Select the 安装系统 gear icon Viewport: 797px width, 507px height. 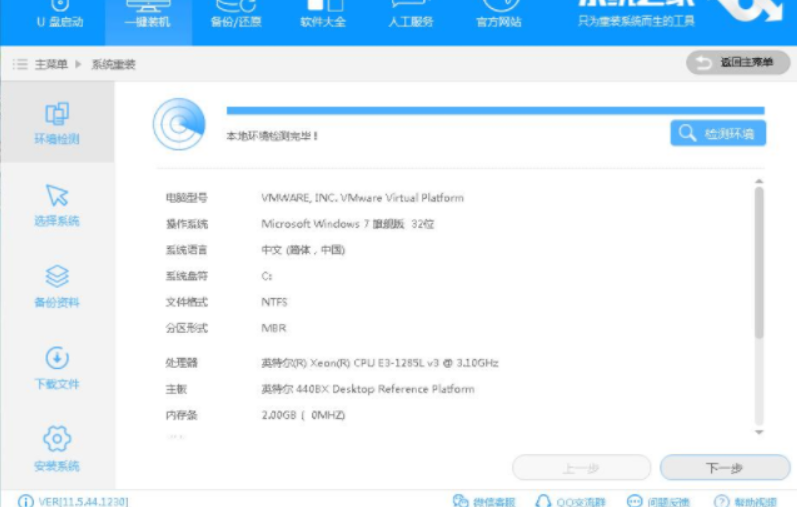pos(57,439)
